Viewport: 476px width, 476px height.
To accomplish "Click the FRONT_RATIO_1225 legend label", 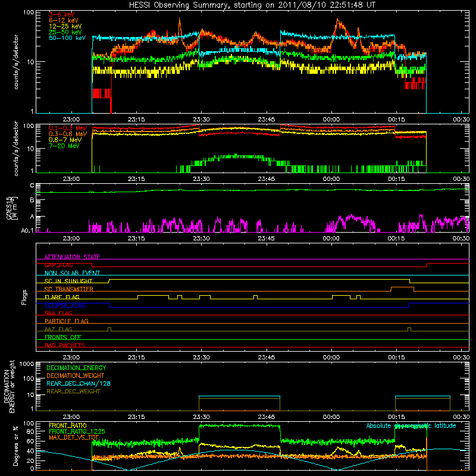I will point(77,431).
